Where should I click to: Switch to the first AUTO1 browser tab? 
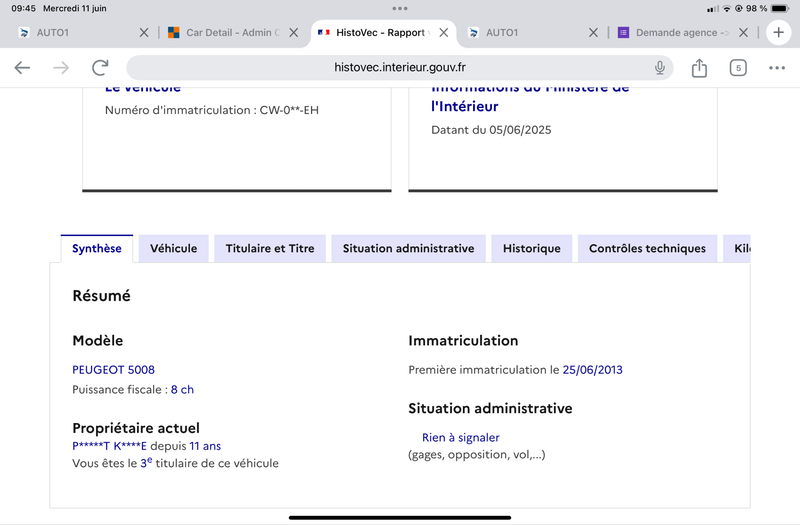pyautogui.click(x=77, y=33)
